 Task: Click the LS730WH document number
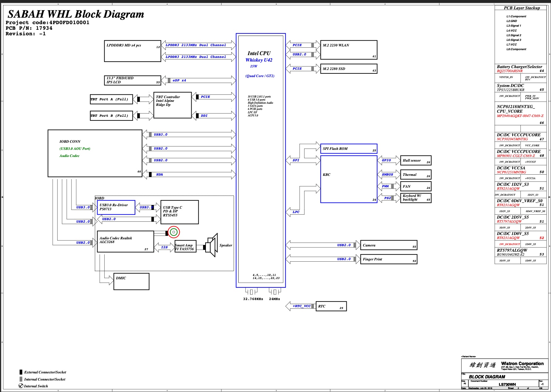(x=507, y=384)
